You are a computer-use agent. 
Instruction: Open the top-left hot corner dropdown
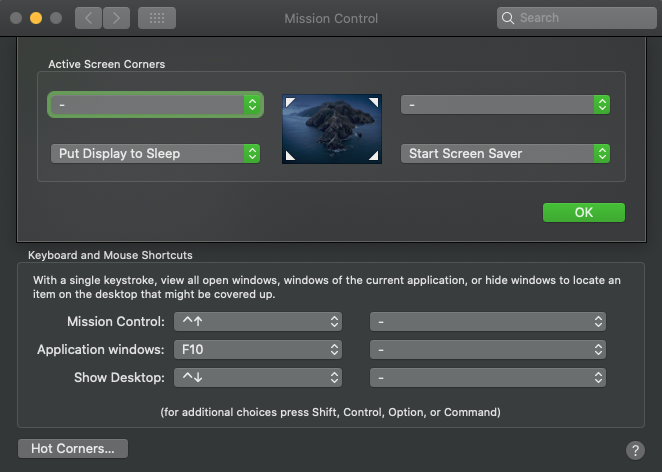point(155,104)
